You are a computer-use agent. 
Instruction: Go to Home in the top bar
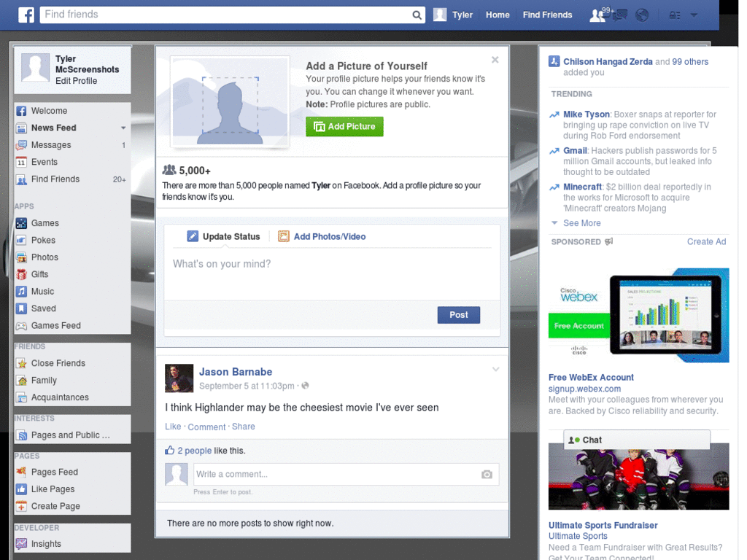498,15
